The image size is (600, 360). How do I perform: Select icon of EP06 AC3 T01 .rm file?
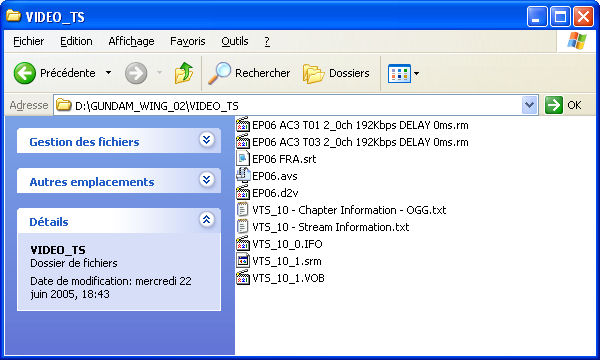243,125
